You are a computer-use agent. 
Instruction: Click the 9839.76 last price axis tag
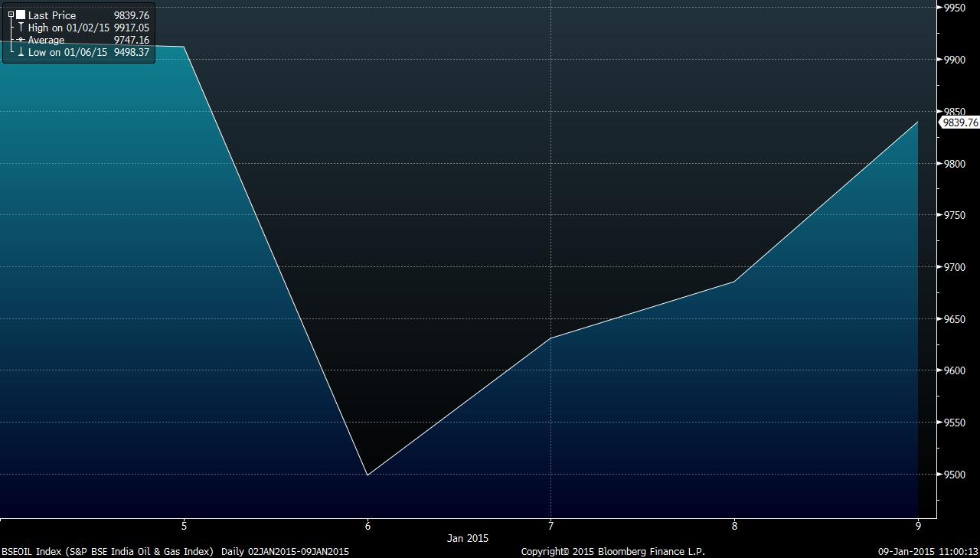960,122
